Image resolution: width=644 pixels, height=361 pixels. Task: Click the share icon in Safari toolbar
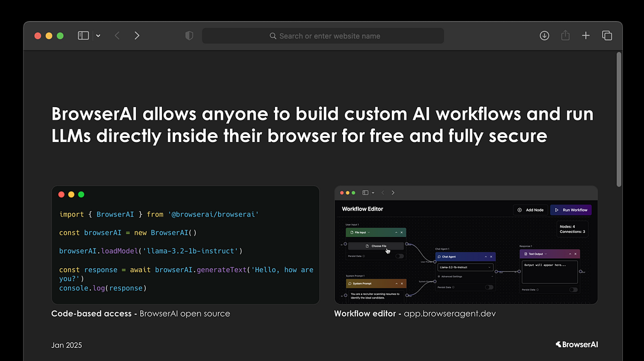[565, 35]
